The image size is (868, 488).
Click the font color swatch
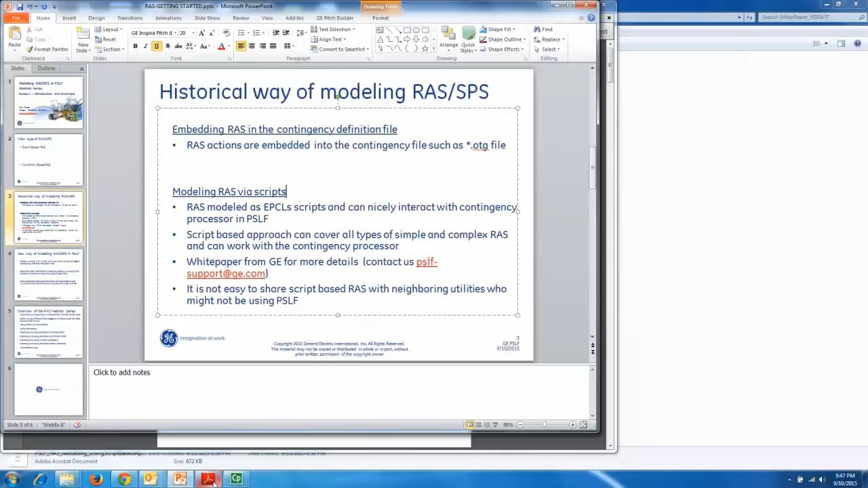click(x=220, y=46)
